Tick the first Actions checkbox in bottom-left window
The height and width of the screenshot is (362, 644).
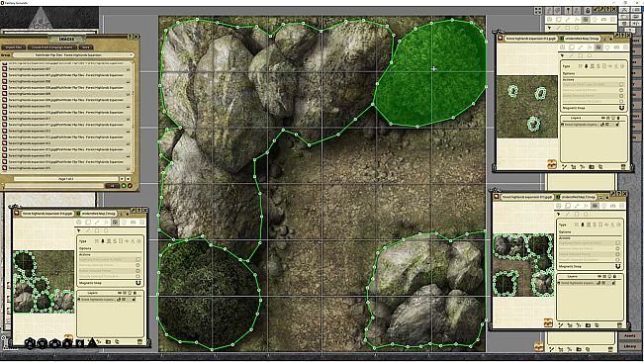pos(138,259)
